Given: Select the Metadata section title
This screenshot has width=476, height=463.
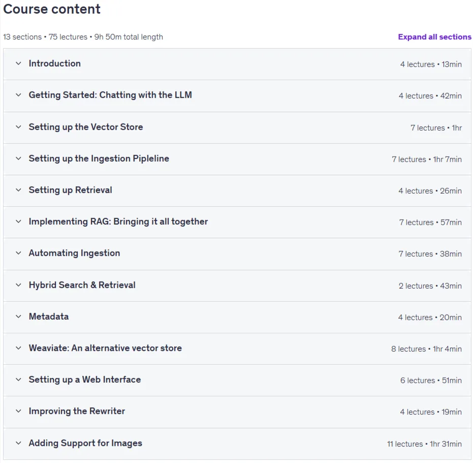Looking at the screenshot, I should (x=49, y=317).
